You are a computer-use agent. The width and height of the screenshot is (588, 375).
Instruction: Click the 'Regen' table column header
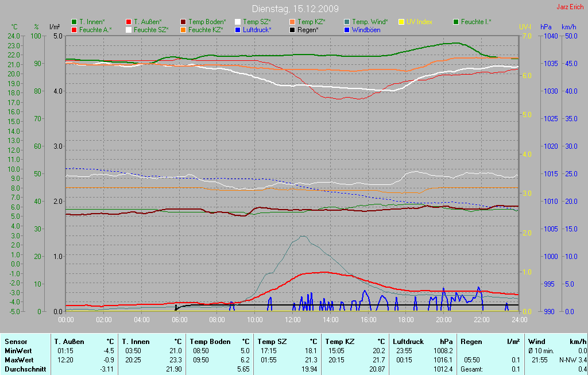471,342
